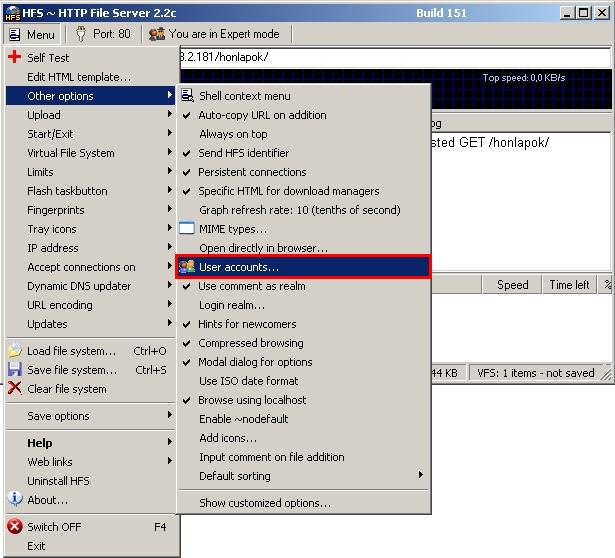
Task: Open the Flash taskbutton submenu
Action: point(90,191)
